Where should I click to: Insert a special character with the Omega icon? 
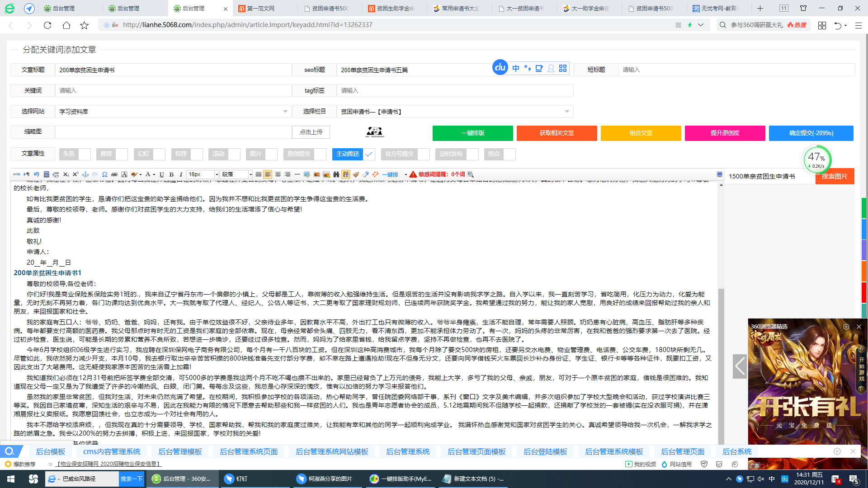point(104,174)
